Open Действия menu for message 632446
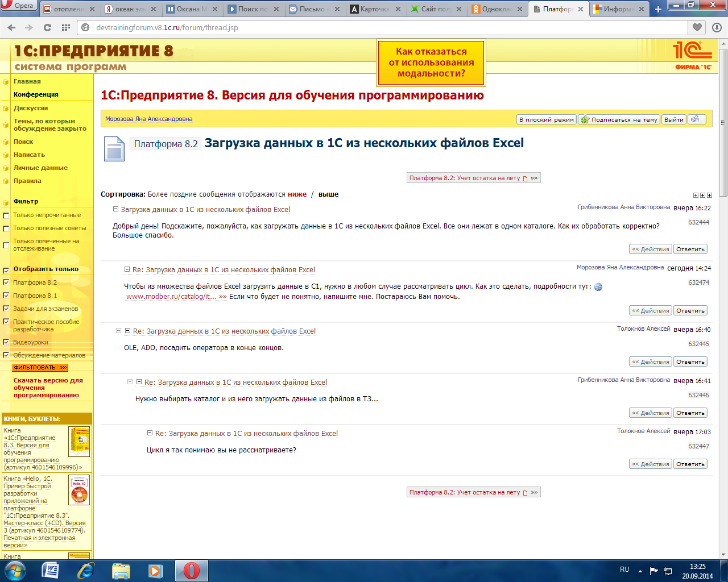This screenshot has height=582, width=728. click(x=651, y=413)
